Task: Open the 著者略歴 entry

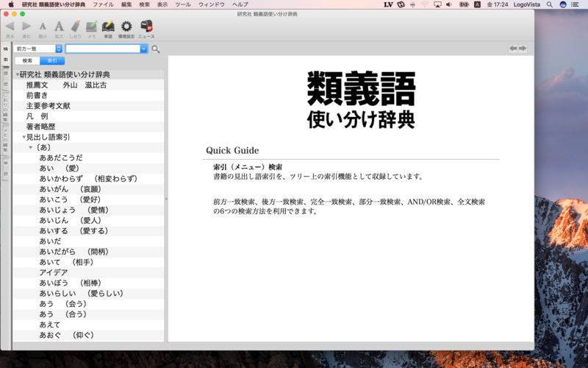Action: coord(88,127)
